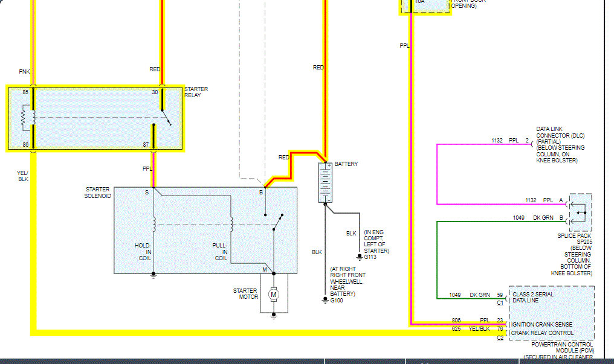
Task: Click the BATTERY label
Action: (x=346, y=164)
